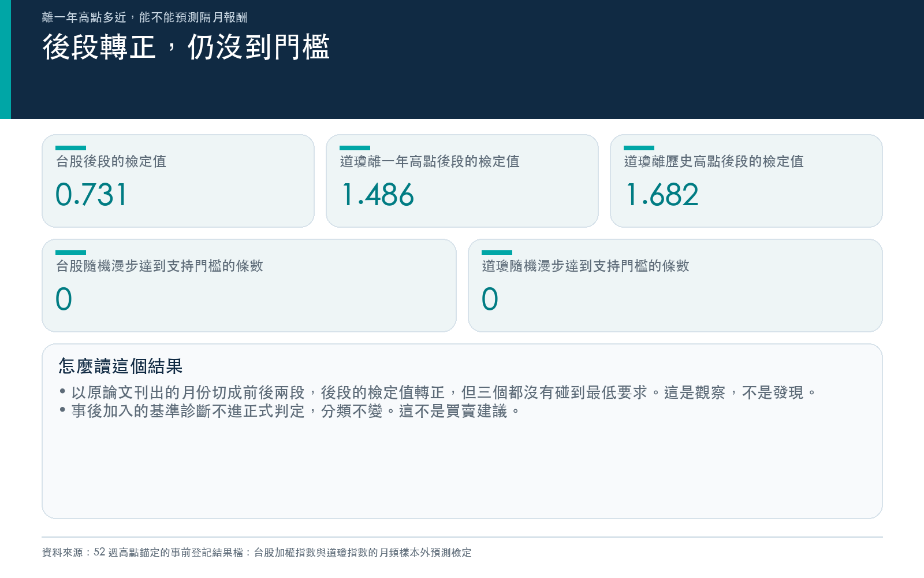Click the headline '後段轉正，仍沒到門檻'
924x578 pixels.
[x=186, y=47]
